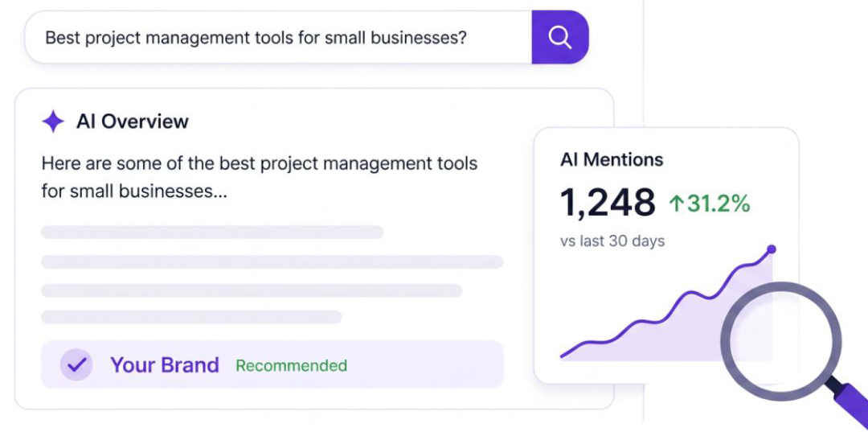Select the longest gray placeholder line
868x432 pixels.
272,261
